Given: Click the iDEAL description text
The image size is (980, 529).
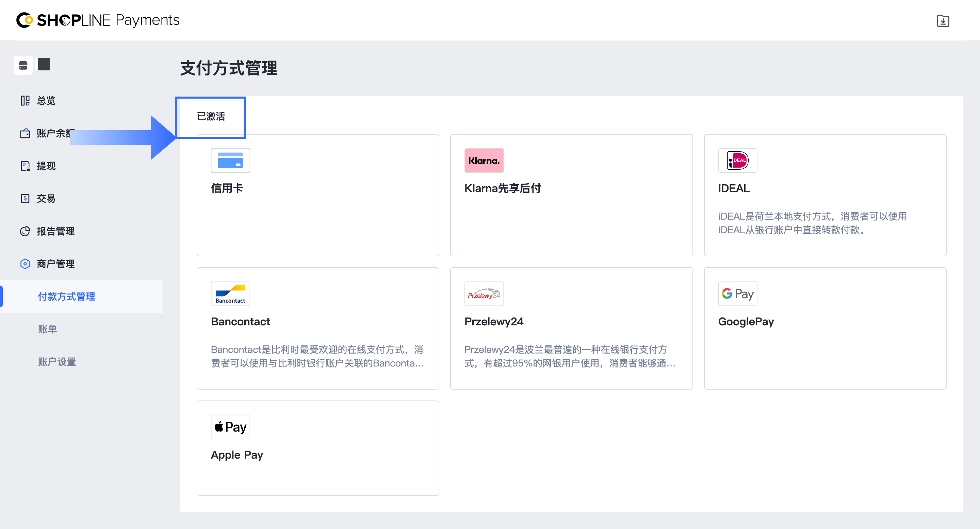Looking at the screenshot, I should [x=813, y=223].
